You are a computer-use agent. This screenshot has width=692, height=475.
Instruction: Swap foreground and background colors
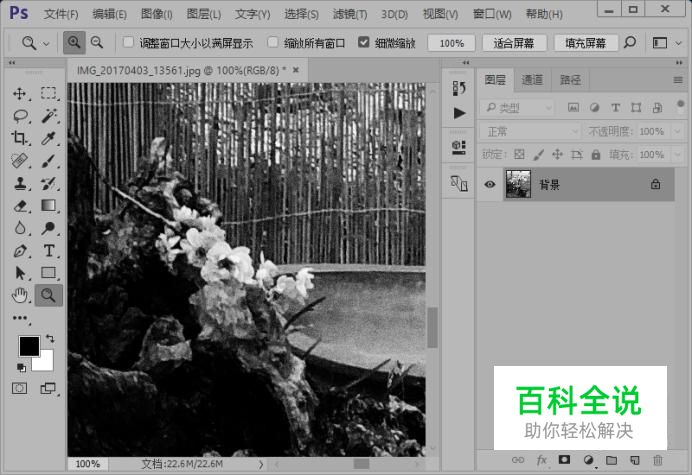50,339
